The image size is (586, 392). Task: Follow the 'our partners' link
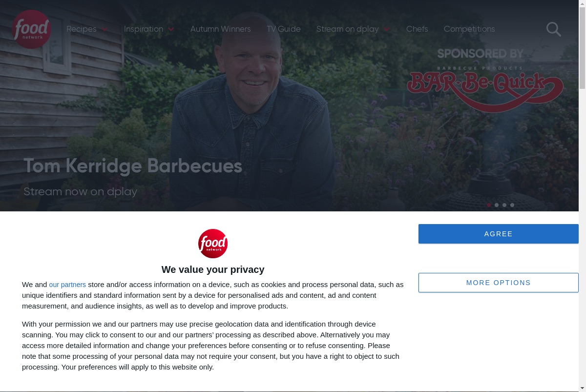67,285
